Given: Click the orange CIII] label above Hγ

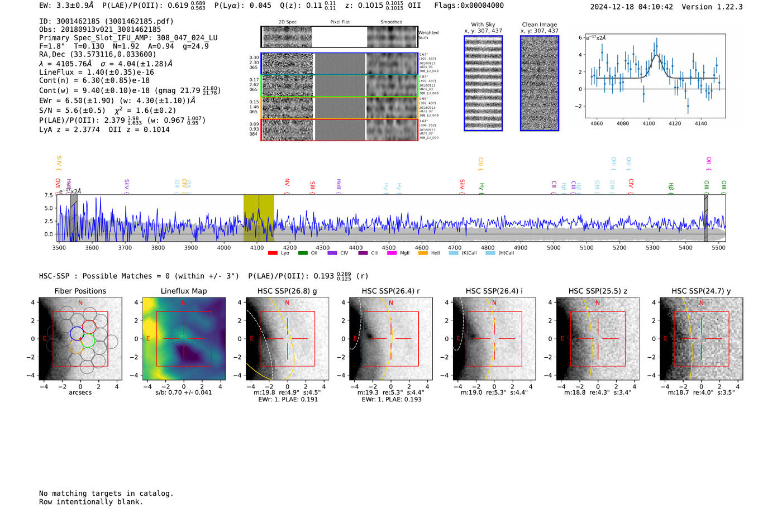Looking at the screenshot, I should click(480, 163).
